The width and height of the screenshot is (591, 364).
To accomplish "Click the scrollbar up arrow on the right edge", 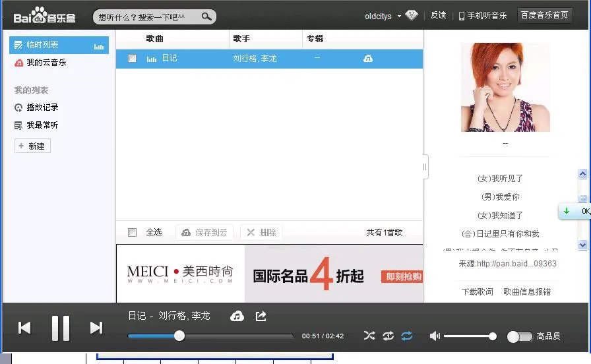I will pyautogui.click(x=582, y=173).
